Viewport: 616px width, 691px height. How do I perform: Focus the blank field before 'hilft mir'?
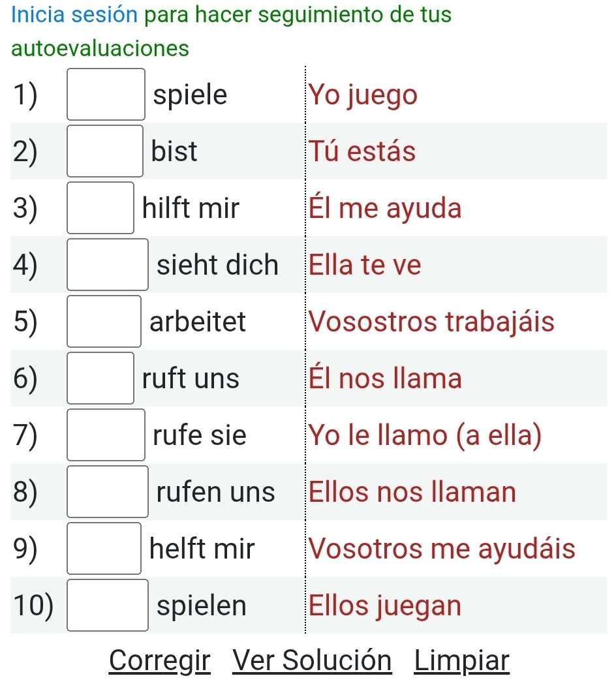(x=101, y=209)
